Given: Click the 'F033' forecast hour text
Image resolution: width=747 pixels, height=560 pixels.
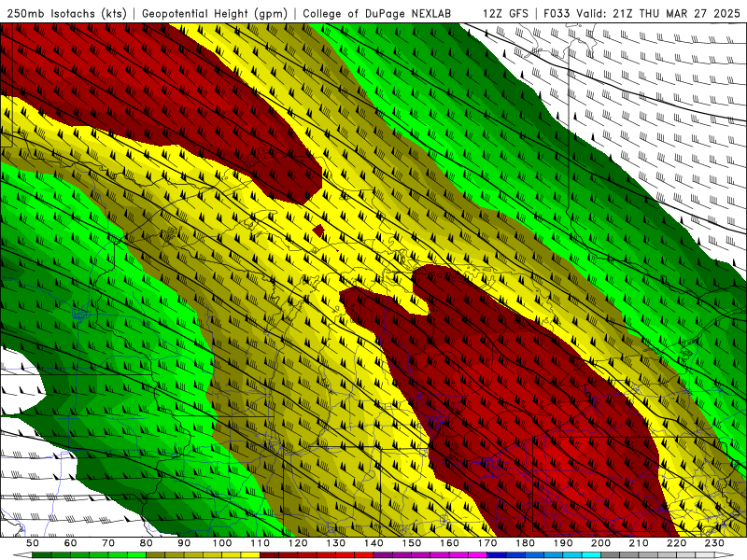Looking at the screenshot, I should point(557,13).
